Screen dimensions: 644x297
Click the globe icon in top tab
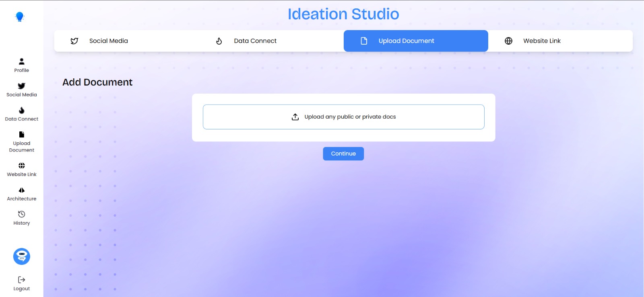[508, 41]
